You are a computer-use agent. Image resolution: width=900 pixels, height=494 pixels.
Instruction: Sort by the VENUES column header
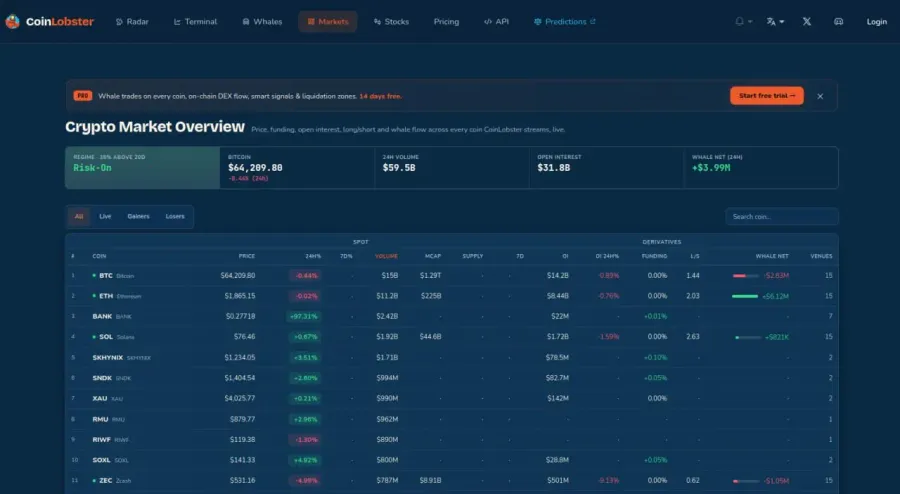(821, 256)
